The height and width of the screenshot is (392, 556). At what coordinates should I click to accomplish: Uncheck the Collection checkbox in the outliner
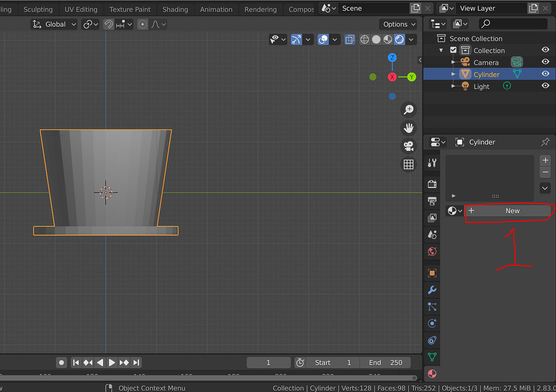click(x=453, y=50)
